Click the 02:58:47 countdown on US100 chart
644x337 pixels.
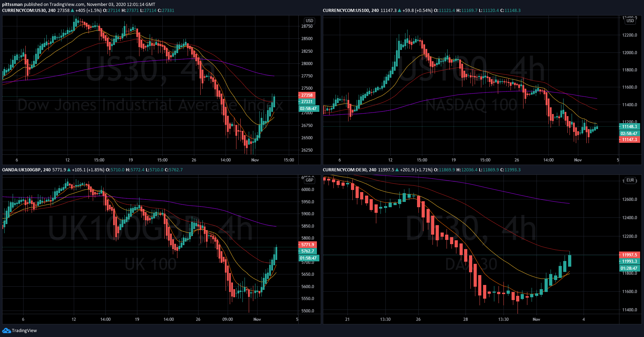629,134
